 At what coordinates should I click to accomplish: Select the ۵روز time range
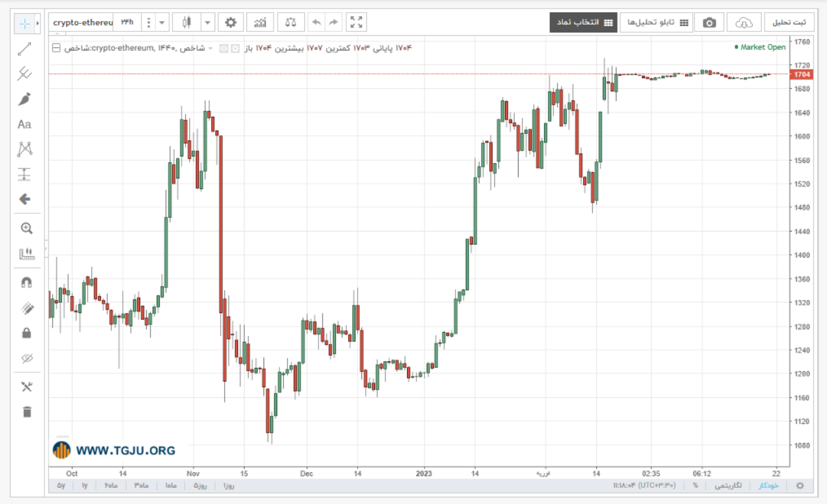[x=200, y=485]
